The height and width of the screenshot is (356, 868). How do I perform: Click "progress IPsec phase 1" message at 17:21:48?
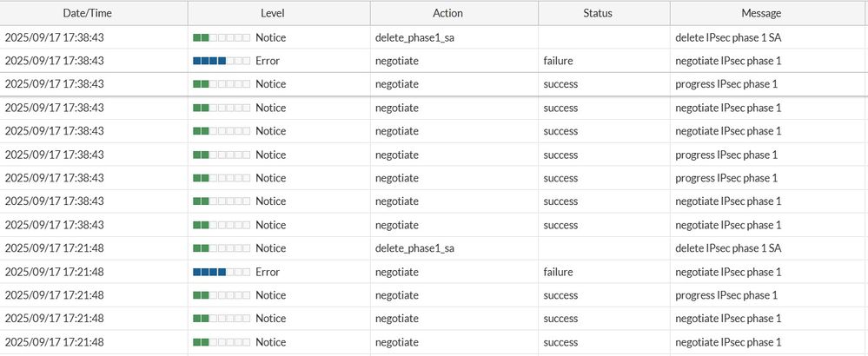[x=726, y=295]
